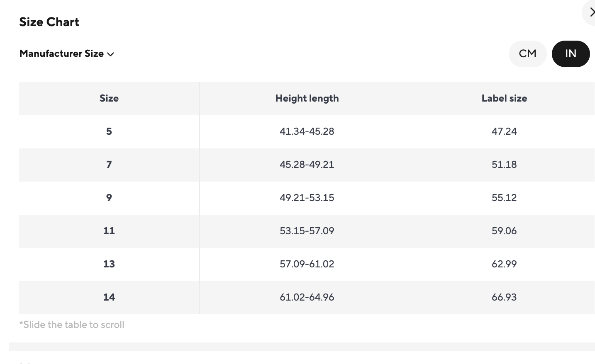Select the size 5 row label
595x364 pixels.
[109, 131]
